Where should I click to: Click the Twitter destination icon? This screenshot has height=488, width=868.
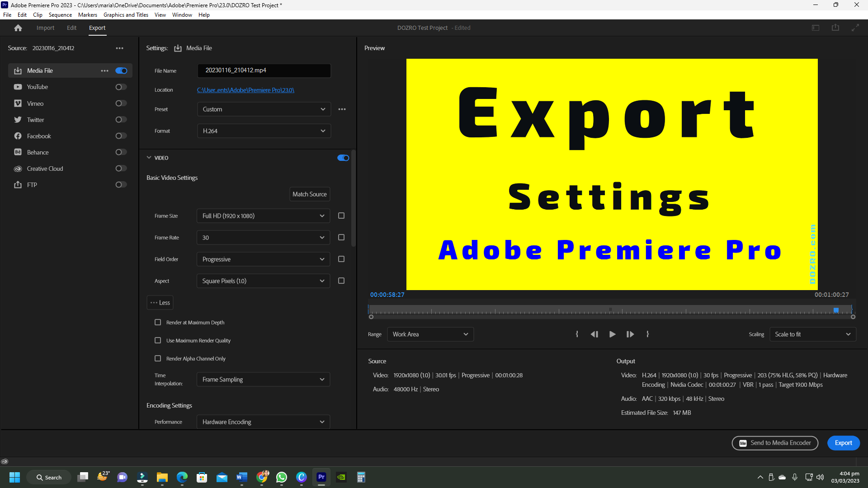pyautogui.click(x=18, y=119)
